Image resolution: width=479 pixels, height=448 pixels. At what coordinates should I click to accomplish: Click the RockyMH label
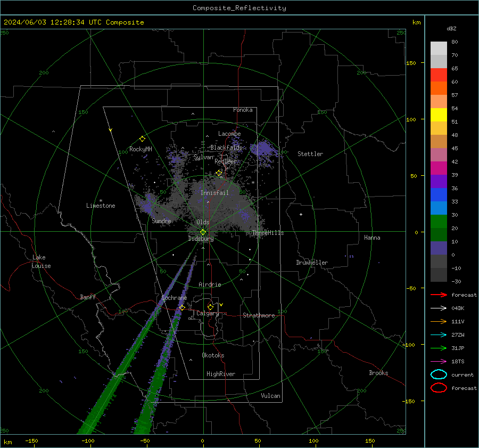click(x=141, y=149)
